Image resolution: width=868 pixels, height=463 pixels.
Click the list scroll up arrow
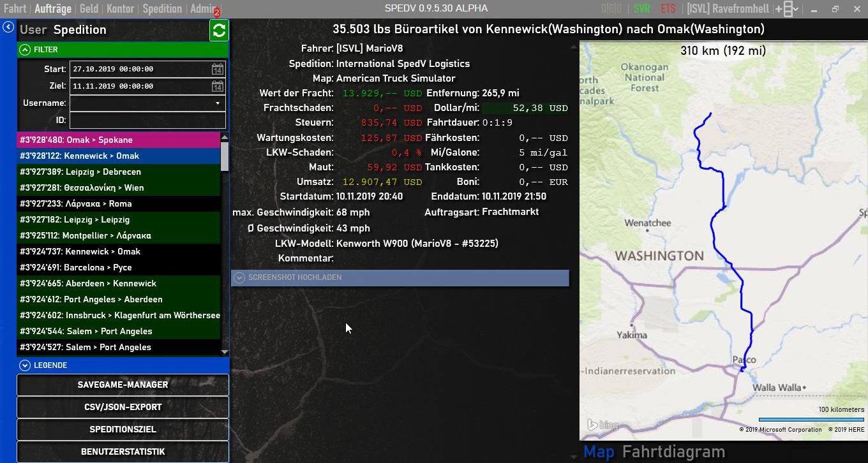tap(224, 136)
